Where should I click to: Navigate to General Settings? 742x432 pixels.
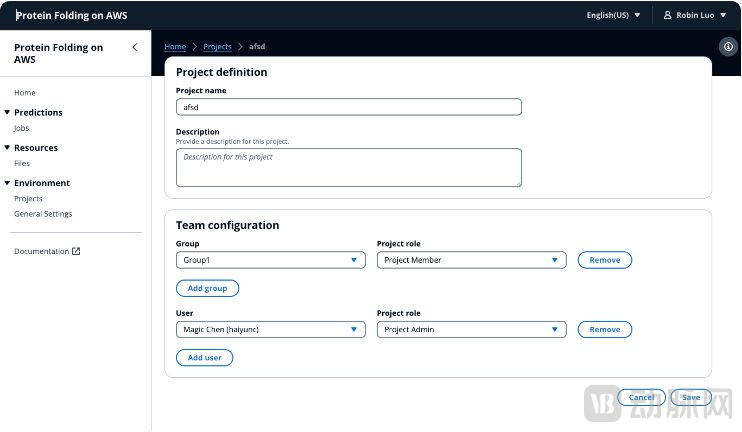43,214
